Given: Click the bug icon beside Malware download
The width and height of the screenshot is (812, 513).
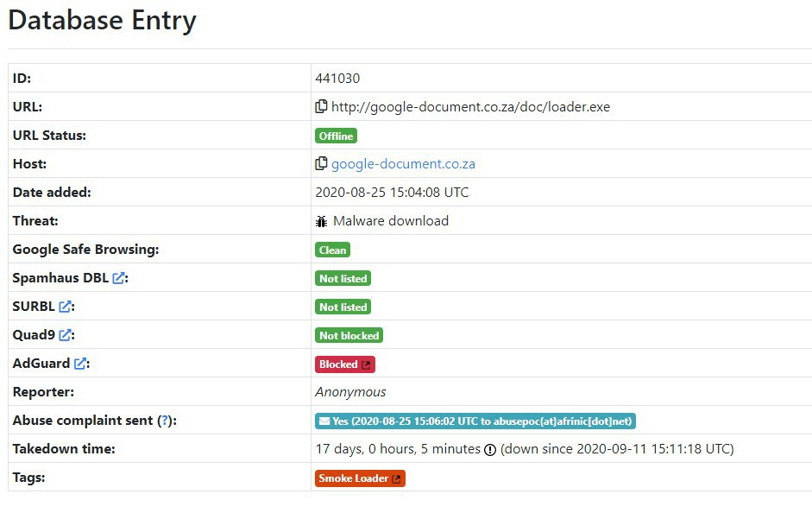Looking at the screenshot, I should click(x=321, y=221).
